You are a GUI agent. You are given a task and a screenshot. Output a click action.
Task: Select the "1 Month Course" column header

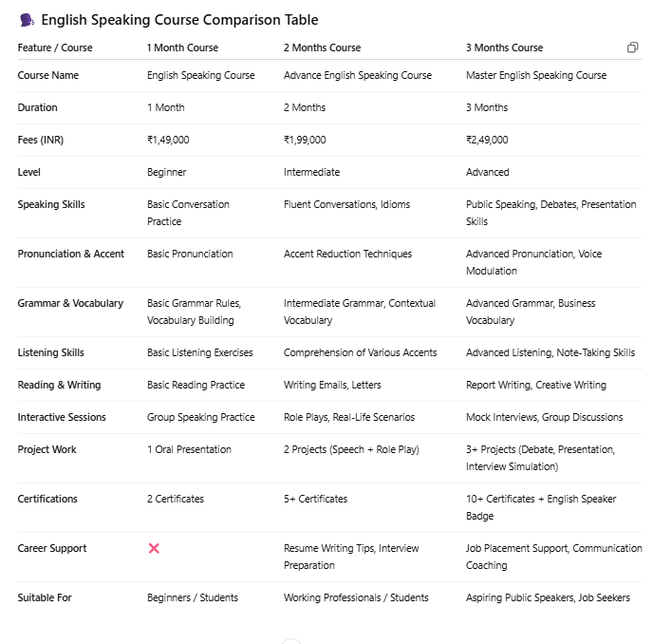(x=182, y=47)
